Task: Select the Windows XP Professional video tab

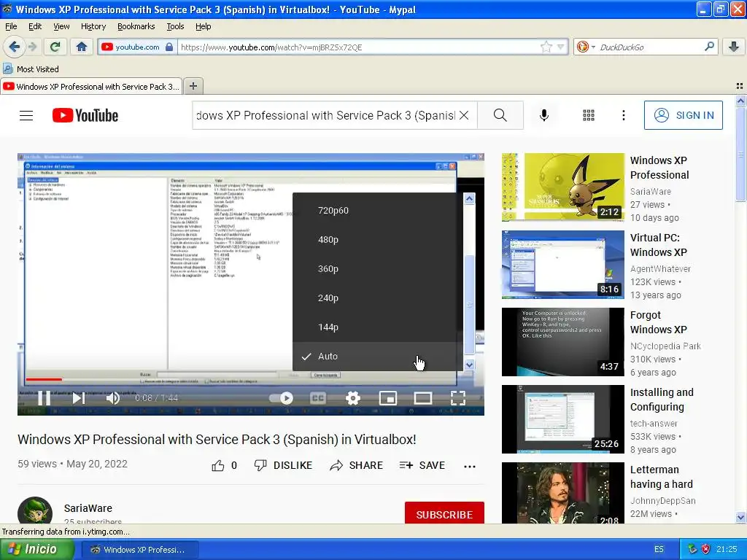Action: pyautogui.click(x=91, y=86)
